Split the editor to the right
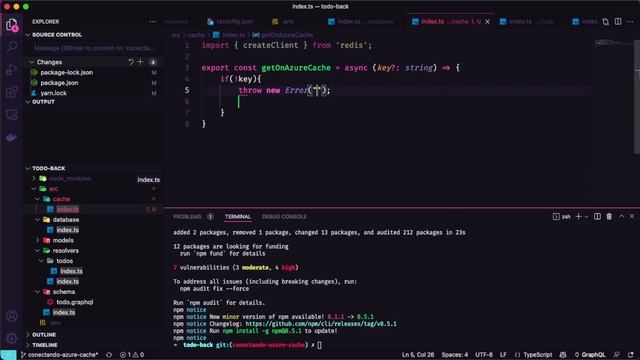 (618, 22)
